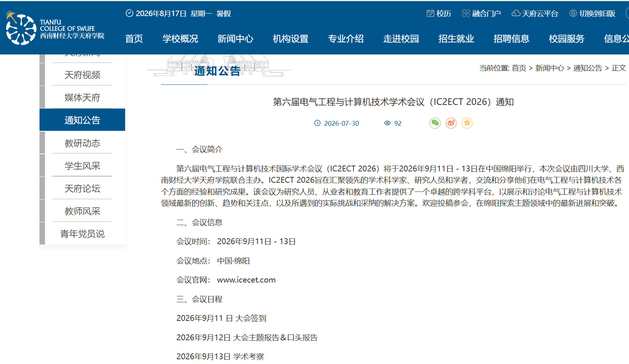Open the 学校概况 nav menu

[x=180, y=39]
